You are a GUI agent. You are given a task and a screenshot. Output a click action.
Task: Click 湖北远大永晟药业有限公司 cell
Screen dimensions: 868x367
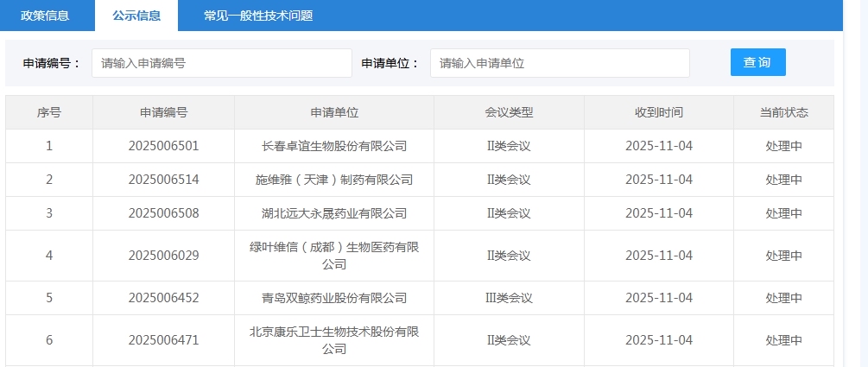[334, 213]
